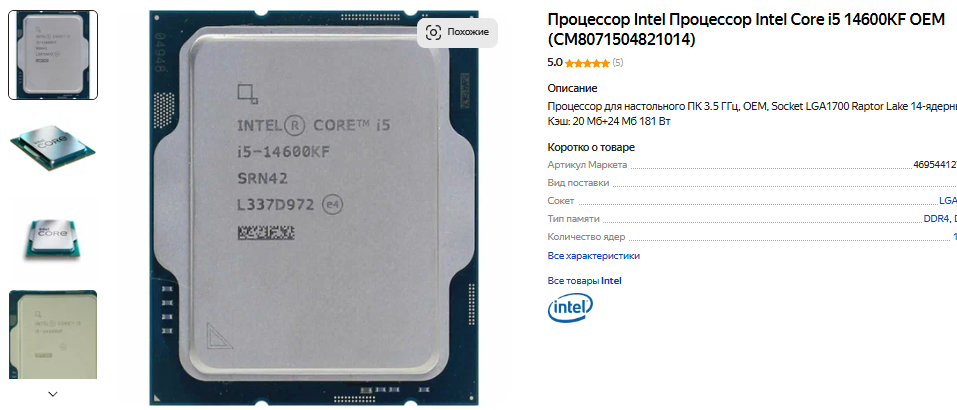Click the DDR4 memory type link
Image resolution: width=957 pixels, height=410 pixels.
[x=937, y=218]
